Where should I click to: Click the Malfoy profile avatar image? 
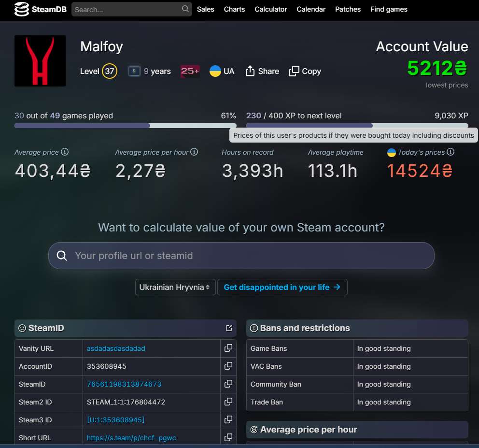(40, 61)
